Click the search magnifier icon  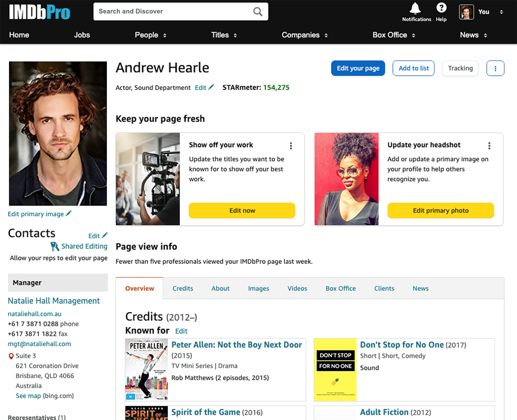pyautogui.click(x=258, y=12)
